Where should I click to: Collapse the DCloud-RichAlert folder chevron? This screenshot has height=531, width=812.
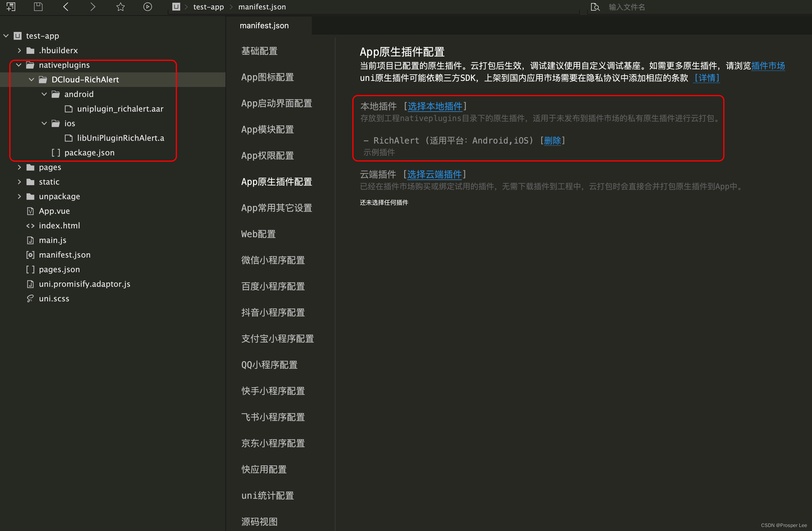click(x=31, y=80)
